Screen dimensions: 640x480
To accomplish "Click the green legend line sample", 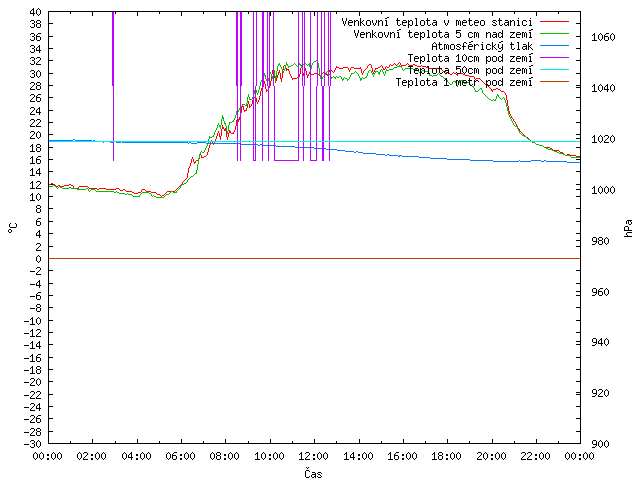I will 554,34.
